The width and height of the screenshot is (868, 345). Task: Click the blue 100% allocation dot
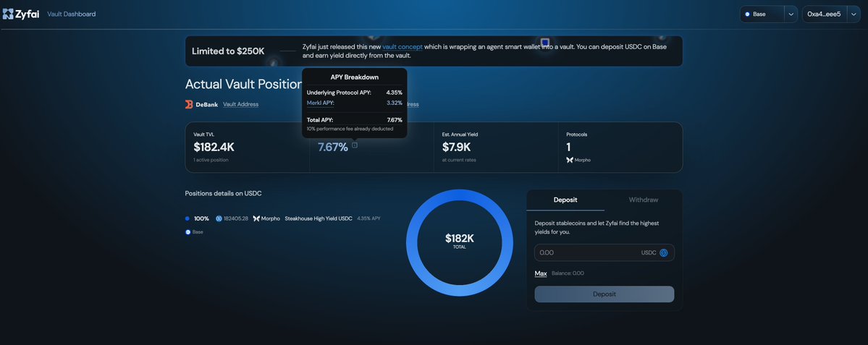tap(187, 218)
